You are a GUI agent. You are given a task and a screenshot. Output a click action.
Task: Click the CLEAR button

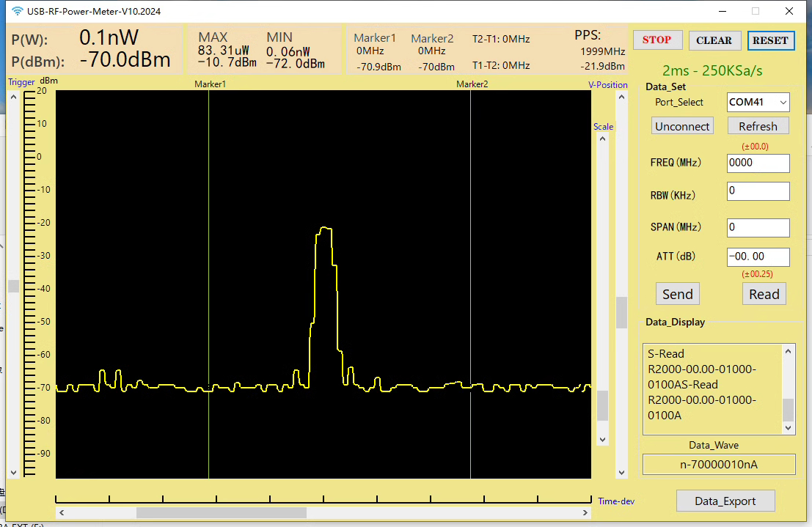714,40
